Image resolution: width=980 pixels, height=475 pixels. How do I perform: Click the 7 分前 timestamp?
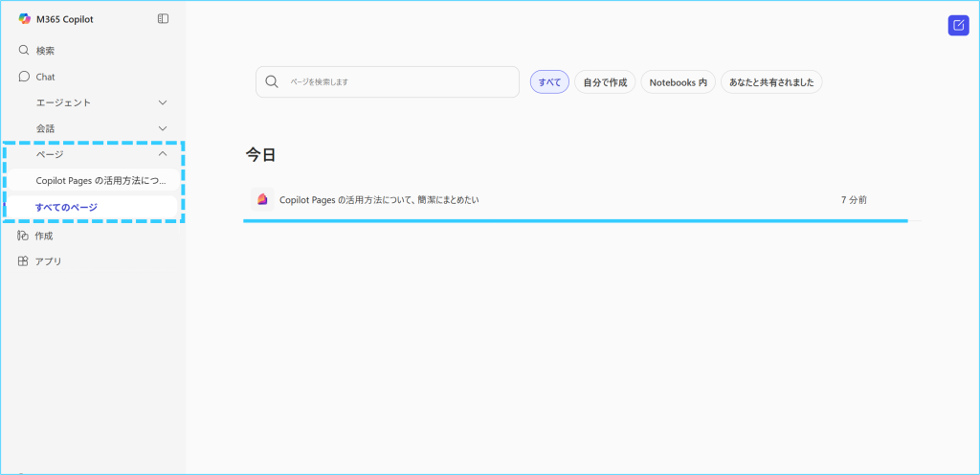point(854,200)
